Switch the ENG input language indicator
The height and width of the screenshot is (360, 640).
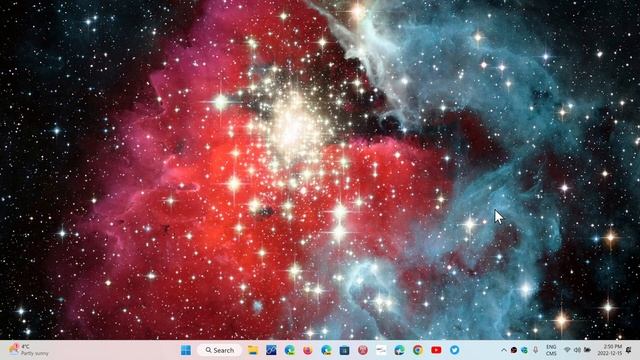click(551, 350)
